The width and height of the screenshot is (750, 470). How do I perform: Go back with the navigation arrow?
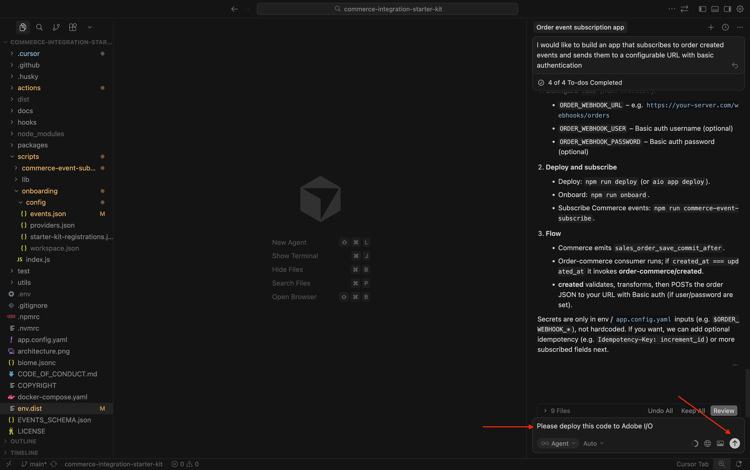pos(234,9)
